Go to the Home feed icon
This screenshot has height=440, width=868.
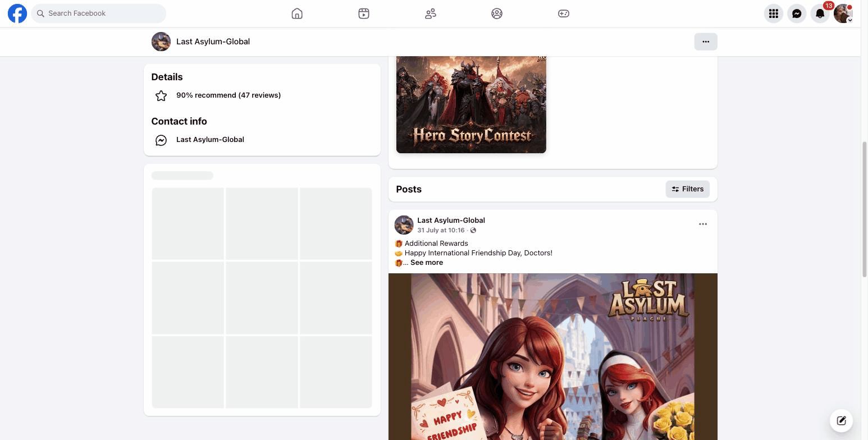297,13
